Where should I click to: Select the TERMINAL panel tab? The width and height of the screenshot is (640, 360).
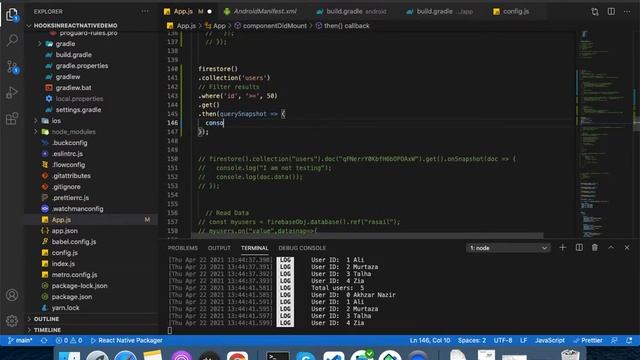click(x=254, y=248)
